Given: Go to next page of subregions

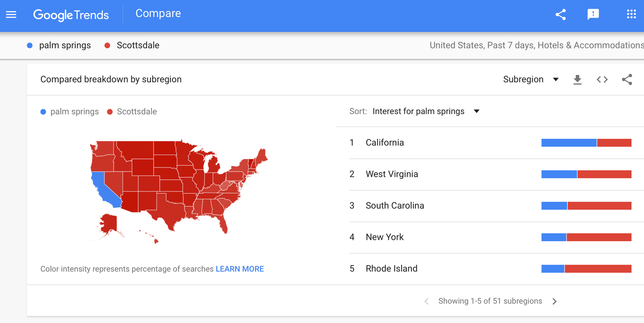Looking at the screenshot, I should pos(554,301).
